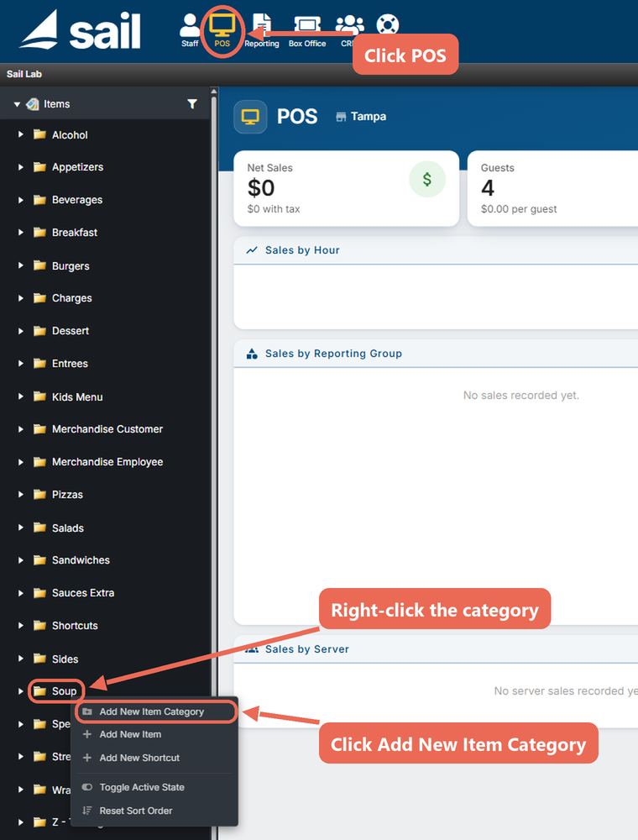Click the '$0 with tax' text

274,209
